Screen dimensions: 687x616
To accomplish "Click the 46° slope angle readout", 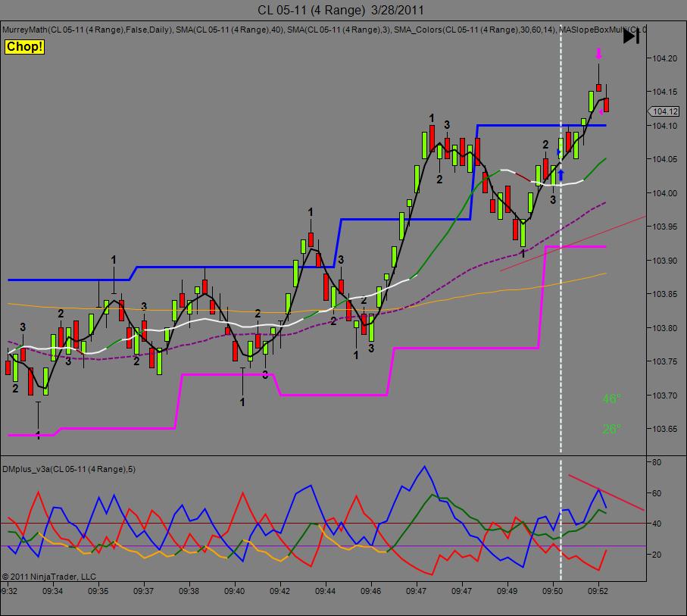I will coord(612,399).
